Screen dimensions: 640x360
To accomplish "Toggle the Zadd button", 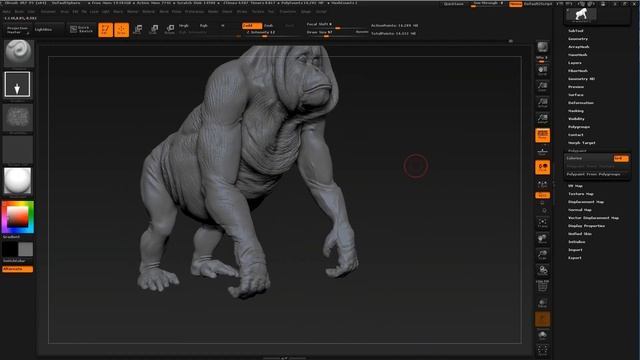I will coord(251,25).
